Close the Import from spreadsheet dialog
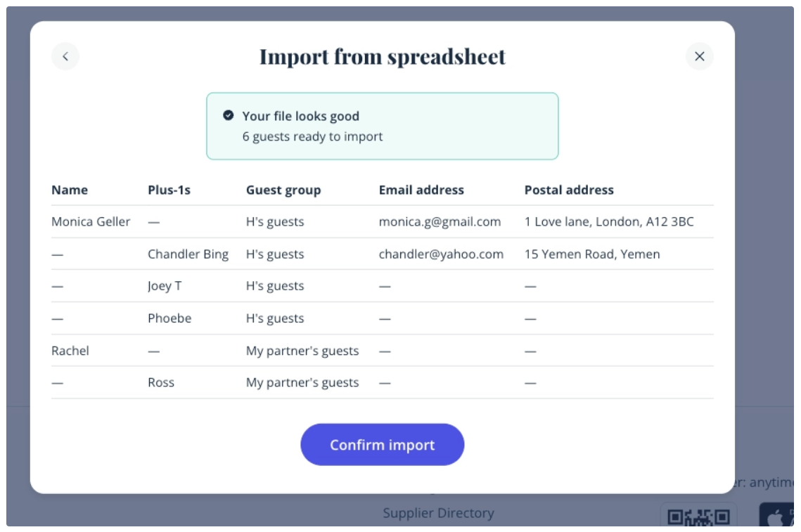The image size is (801, 532). (x=699, y=57)
